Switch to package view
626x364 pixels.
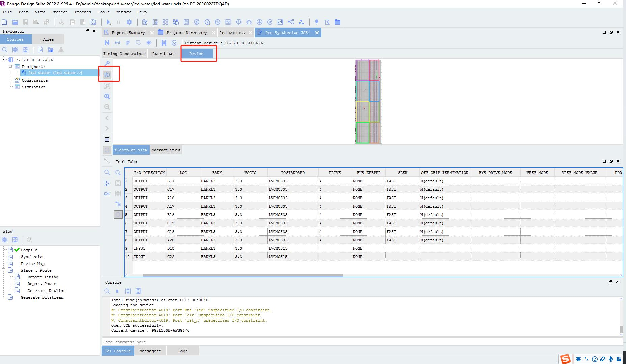tap(166, 150)
